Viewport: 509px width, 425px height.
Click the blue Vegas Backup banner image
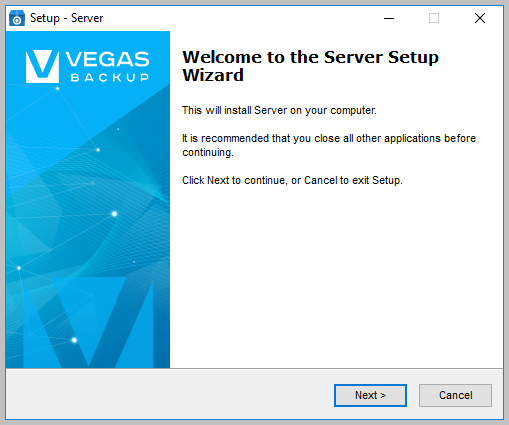[88, 200]
